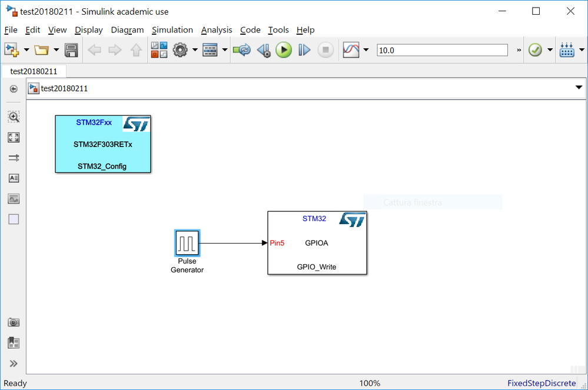Open the Simulation Data Inspector icon
588x390 pixels.
pos(351,50)
